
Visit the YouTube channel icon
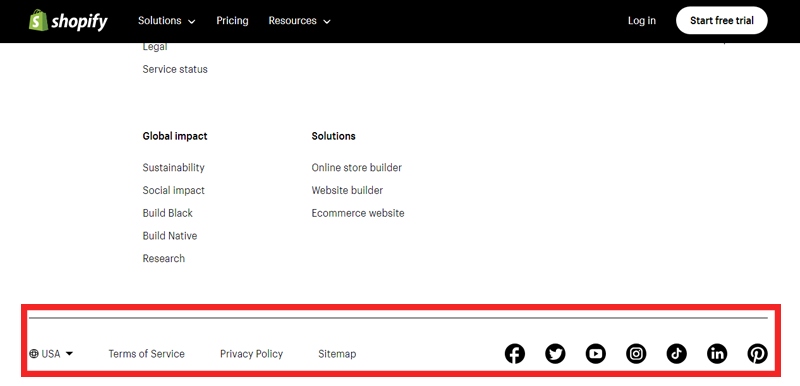click(595, 353)
